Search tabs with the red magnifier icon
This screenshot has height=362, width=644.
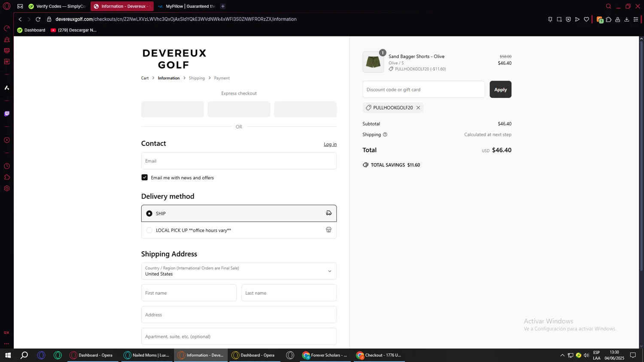(x=608, y=6)
